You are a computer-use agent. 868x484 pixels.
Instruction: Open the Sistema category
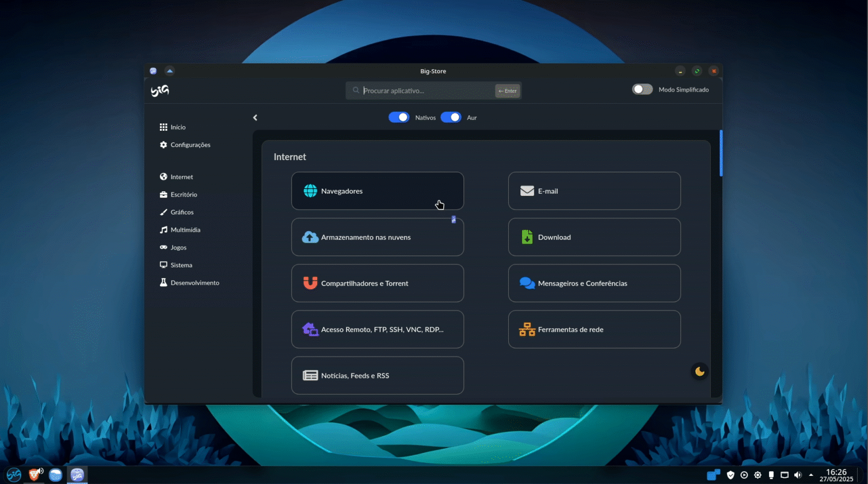click(182, 265)
